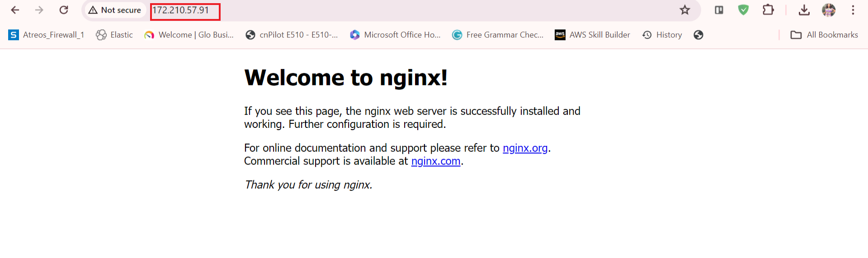Reload the current page
The width and height of the screenshot is (868, 258).
[x=64, y=10]
